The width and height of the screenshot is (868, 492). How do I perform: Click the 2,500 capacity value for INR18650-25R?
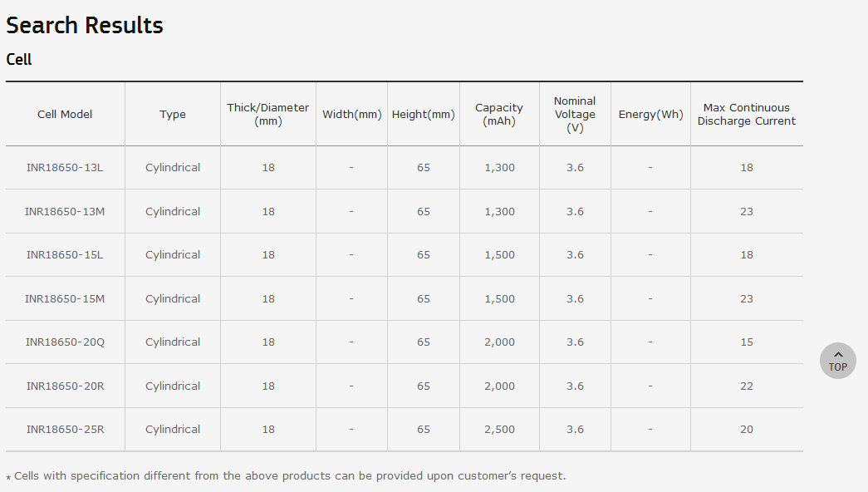click(499, 430)
